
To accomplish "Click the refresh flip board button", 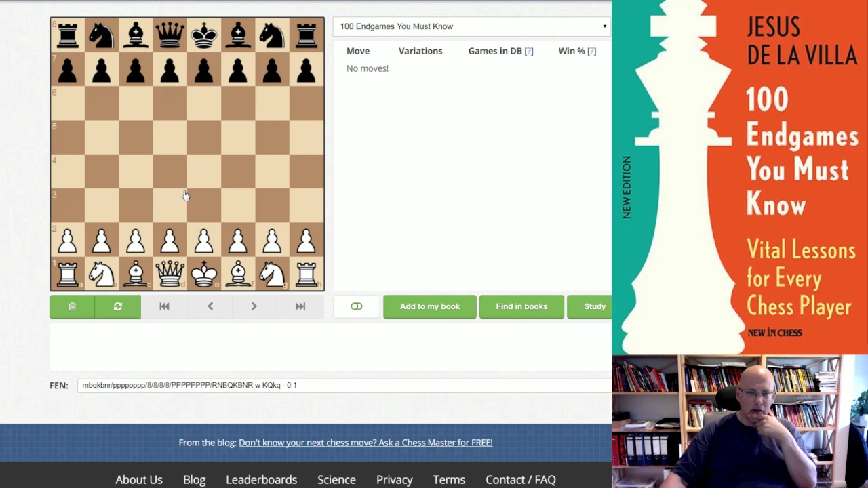I will coord(118,306).
